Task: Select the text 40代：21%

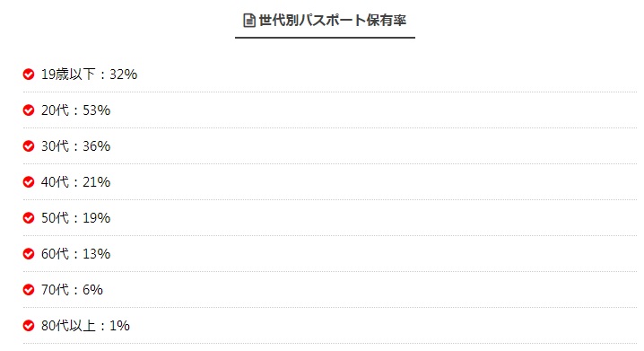Action: coord(76,181)
